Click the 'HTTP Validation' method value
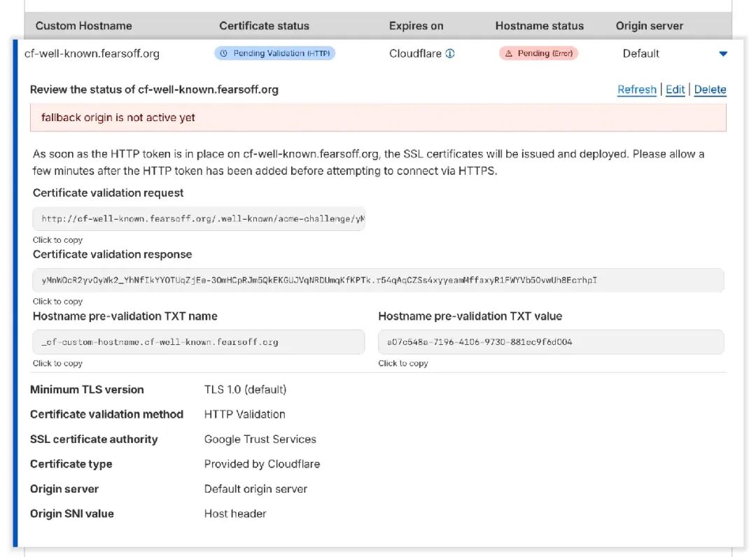This screenshot has width=756, height=557. click(245, 414)
